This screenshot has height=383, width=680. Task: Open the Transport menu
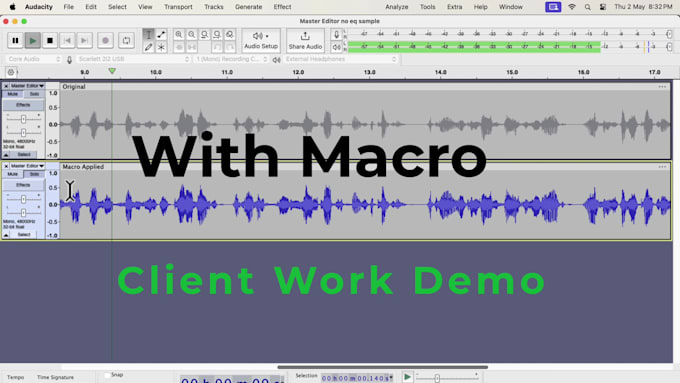[x=178, y=7]
